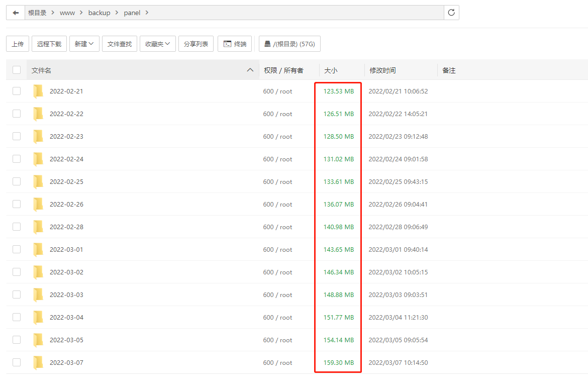588x392 pixels.
Task: Click the 上传 upload button
Action: 18,44
